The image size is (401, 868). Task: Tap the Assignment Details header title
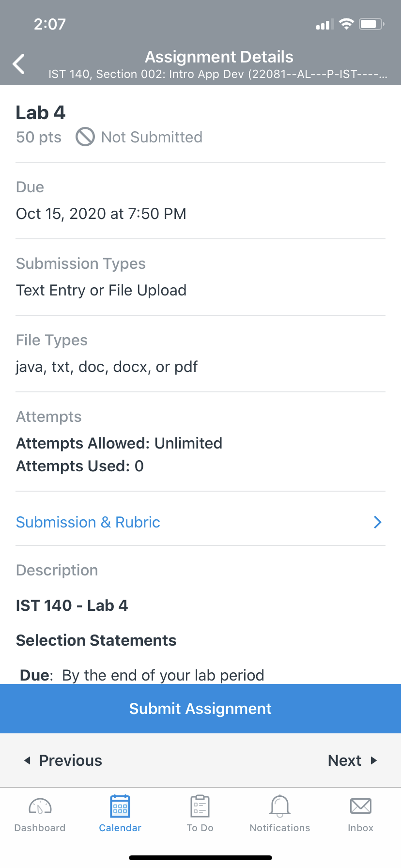pyautogui.click(x=219, y=57)
